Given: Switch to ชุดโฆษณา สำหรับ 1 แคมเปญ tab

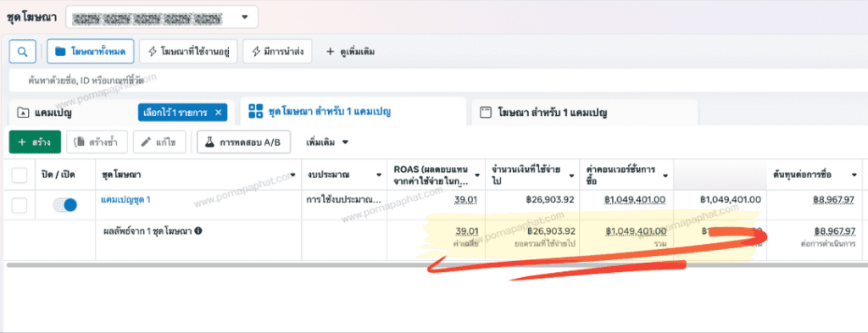Looking at the screenshot, I should (x=353, y=111).
